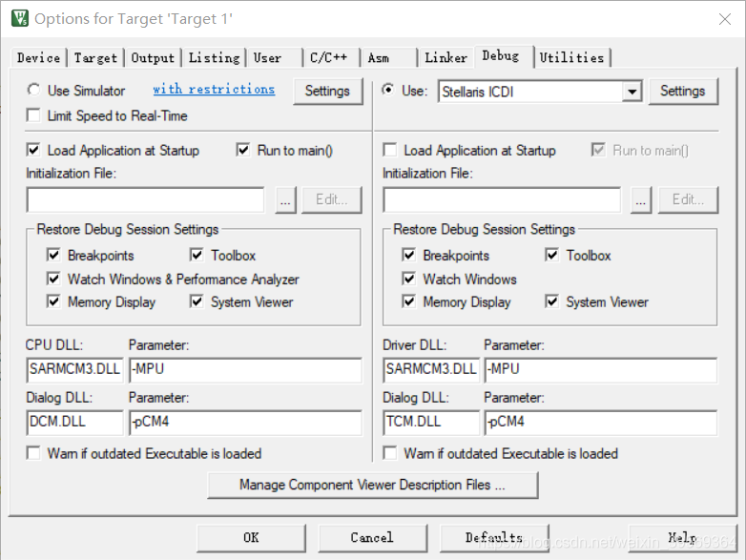Viewport: 746px width, 560px height.
Task: Go to the Utilities tab
Action: 571,58
